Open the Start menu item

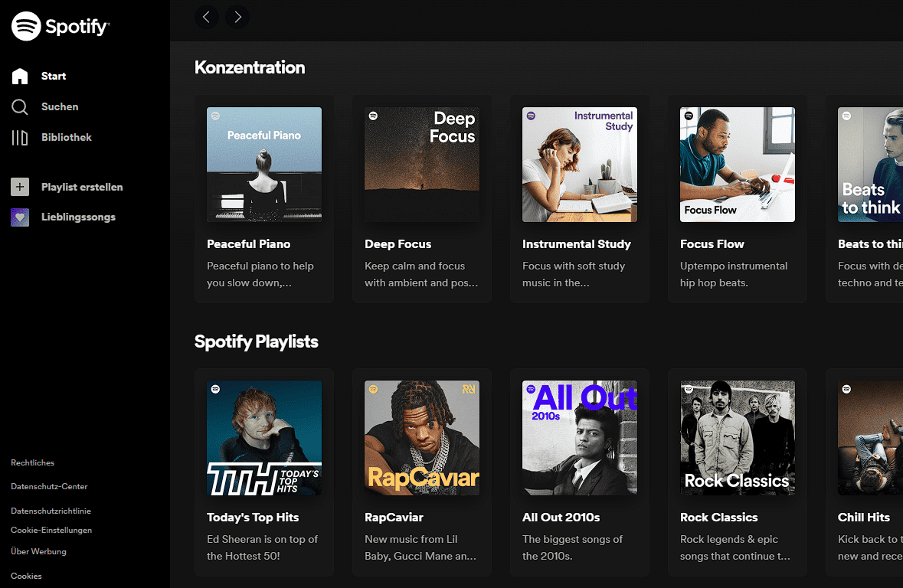(54, 76)
